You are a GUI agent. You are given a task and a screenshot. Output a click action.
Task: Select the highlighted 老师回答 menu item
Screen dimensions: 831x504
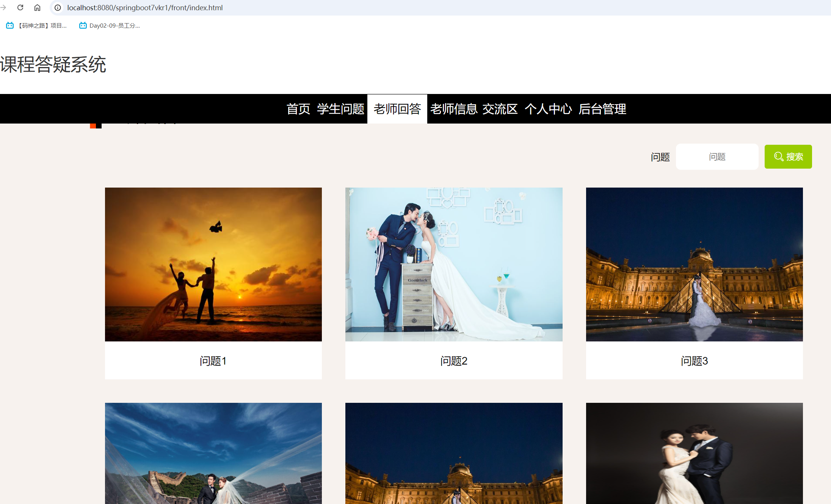click(x=397, y=109)
